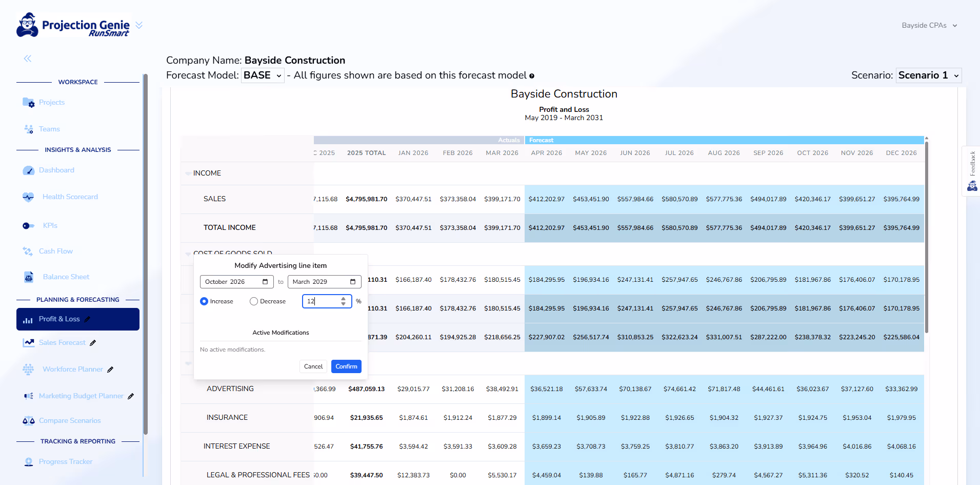This screenshot has height=485, width=980.
Task: Click the Workforce Planner icon
Action: tap(28, 369)
